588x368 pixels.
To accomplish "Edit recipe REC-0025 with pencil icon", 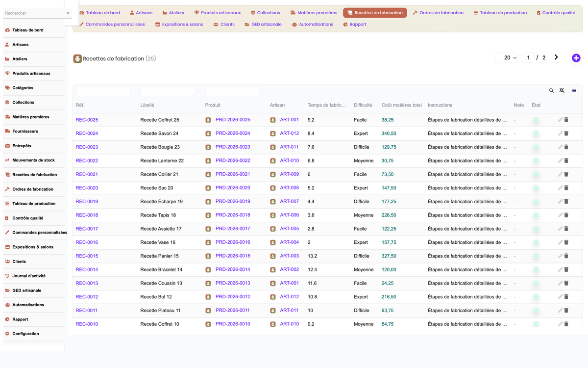I will coord(560,120).
